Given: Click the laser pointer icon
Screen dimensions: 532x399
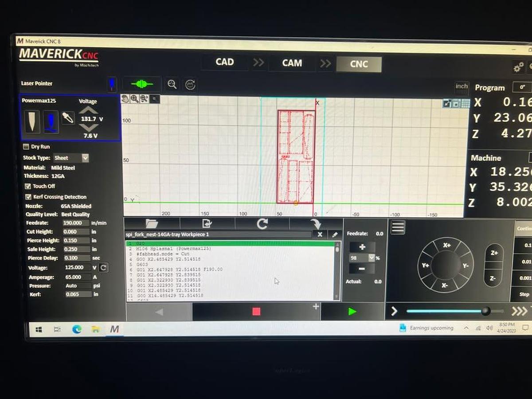Looking at the screenshot, I should (112, 83).
